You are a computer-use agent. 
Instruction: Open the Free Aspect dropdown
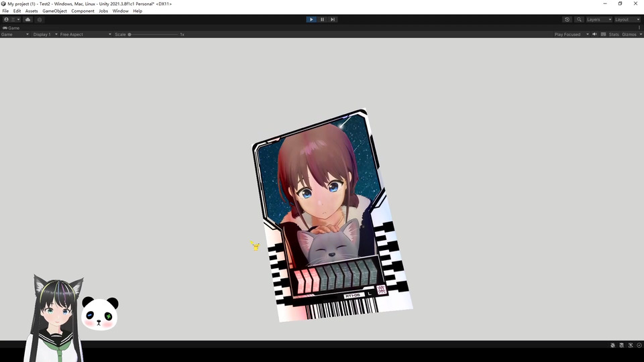[85, 34]
